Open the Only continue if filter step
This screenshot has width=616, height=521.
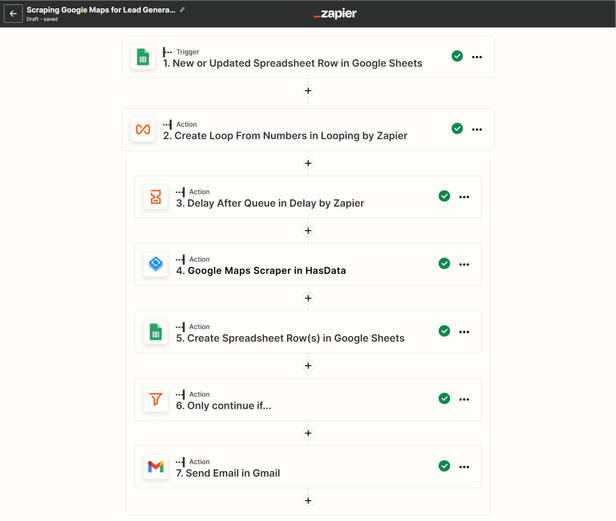[x=223, y=405]
